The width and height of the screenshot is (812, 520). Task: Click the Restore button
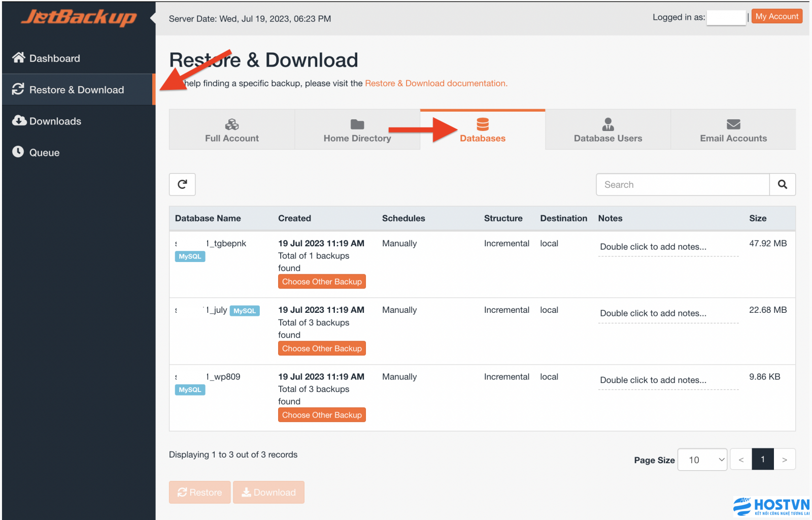pyautogui.click(x=200, y=492)
